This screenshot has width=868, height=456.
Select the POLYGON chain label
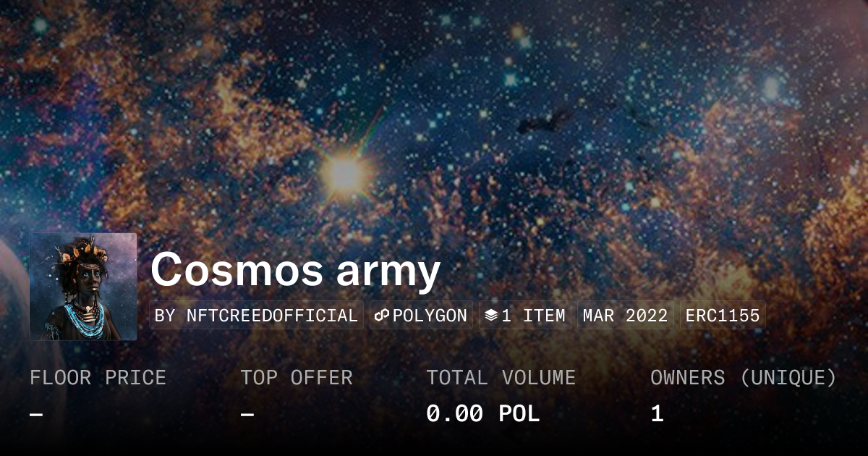(x=430, y=316)
